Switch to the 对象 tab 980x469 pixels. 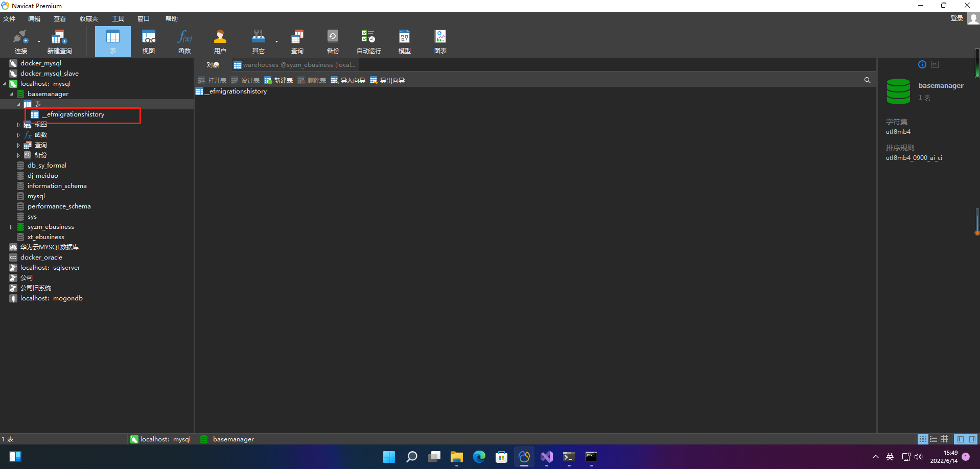pos(213,65)
